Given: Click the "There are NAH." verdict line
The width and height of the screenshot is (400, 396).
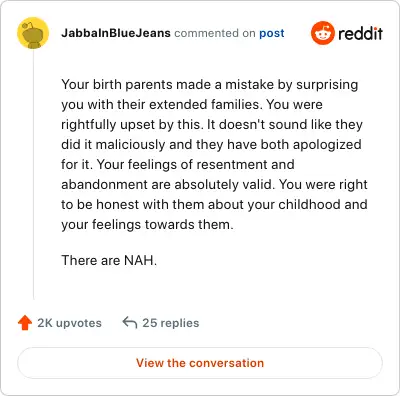Looking at the screenshot, I should [109, 260].
